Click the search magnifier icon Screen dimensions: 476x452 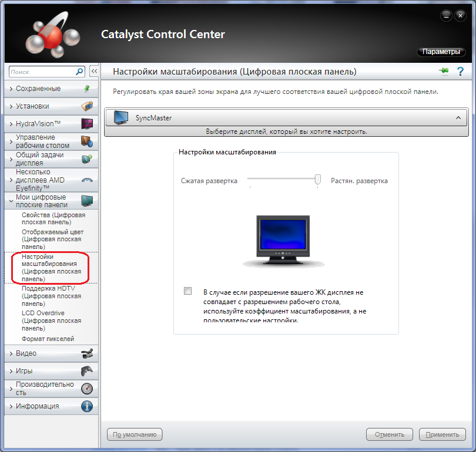coord(79,72)
